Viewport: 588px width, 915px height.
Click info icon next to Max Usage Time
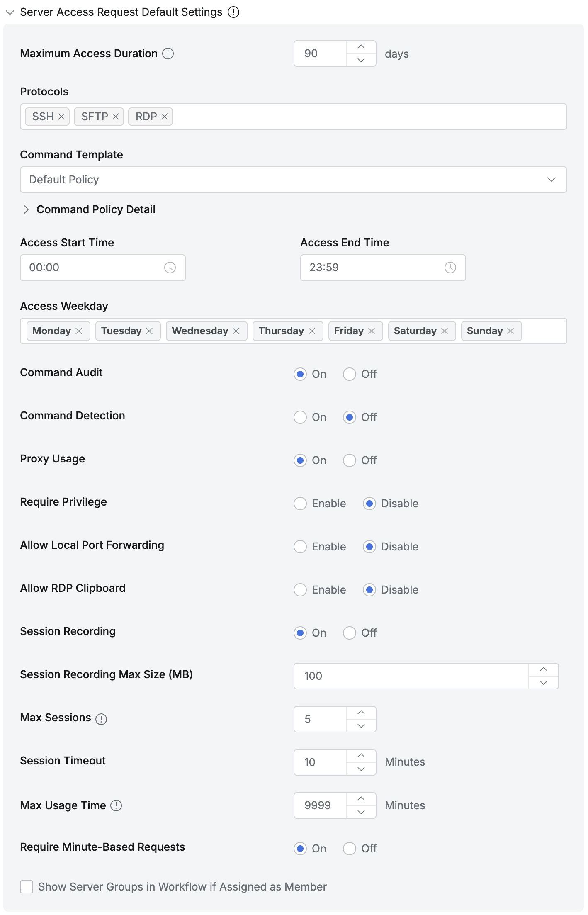click(116, 805)
